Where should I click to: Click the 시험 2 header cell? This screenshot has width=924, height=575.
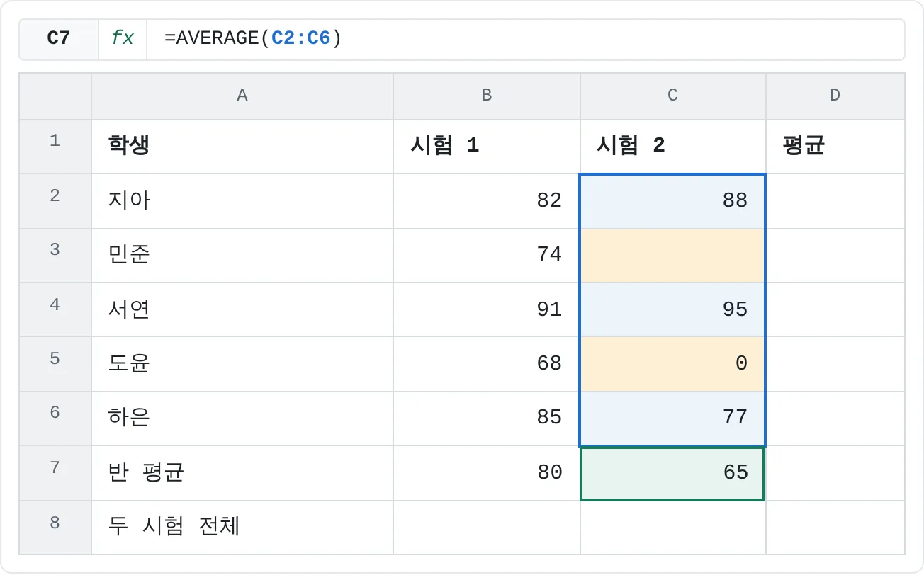673,147
